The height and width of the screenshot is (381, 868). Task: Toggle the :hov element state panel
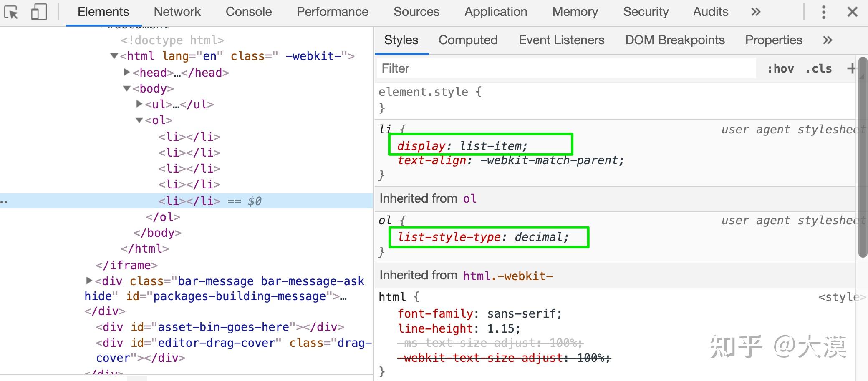780,68
